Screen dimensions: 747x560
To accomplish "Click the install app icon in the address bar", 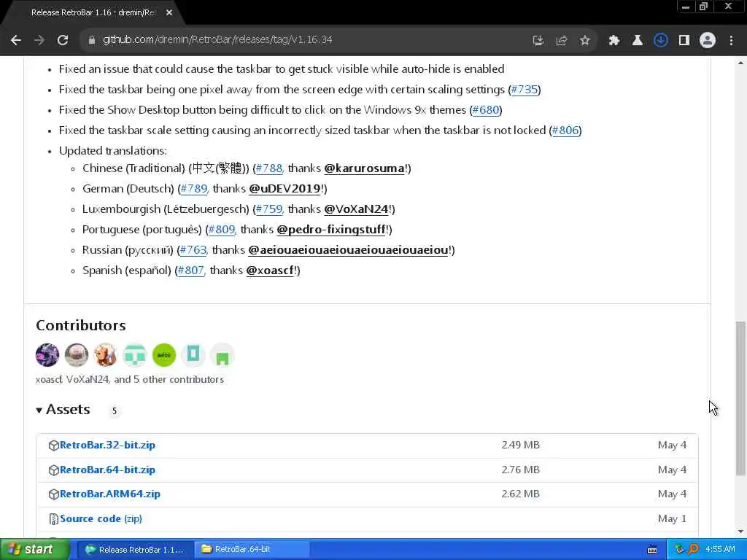I will point(538,41).
